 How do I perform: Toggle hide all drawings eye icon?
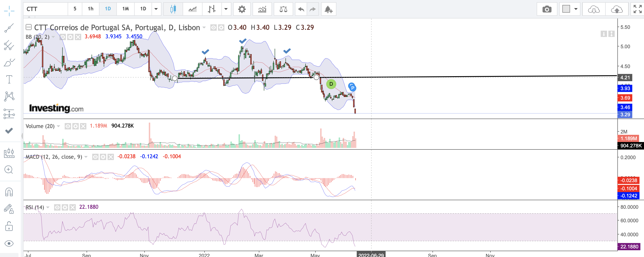(9, 243)
